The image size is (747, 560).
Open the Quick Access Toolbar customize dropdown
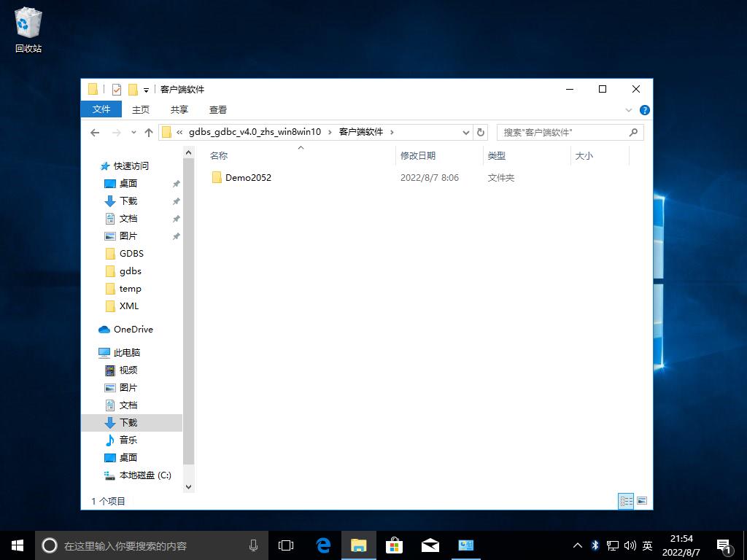click(146, 90)
